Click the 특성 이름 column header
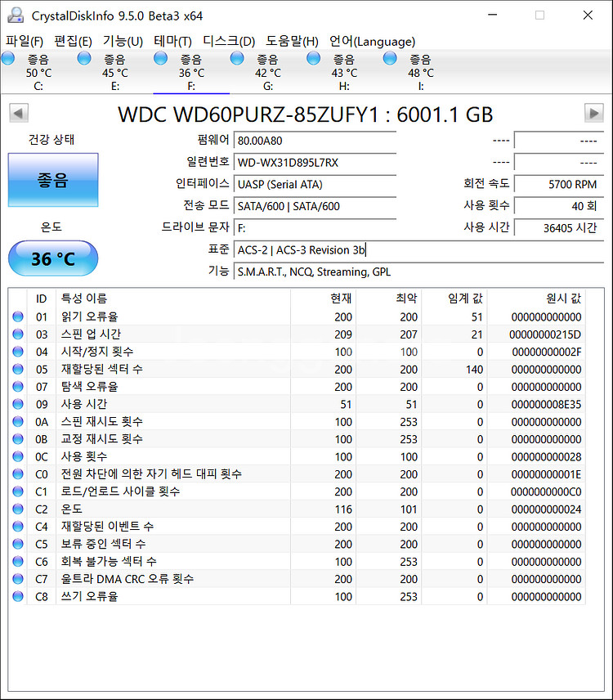This screenshot has height=700, width=613. tap(173, 298)
